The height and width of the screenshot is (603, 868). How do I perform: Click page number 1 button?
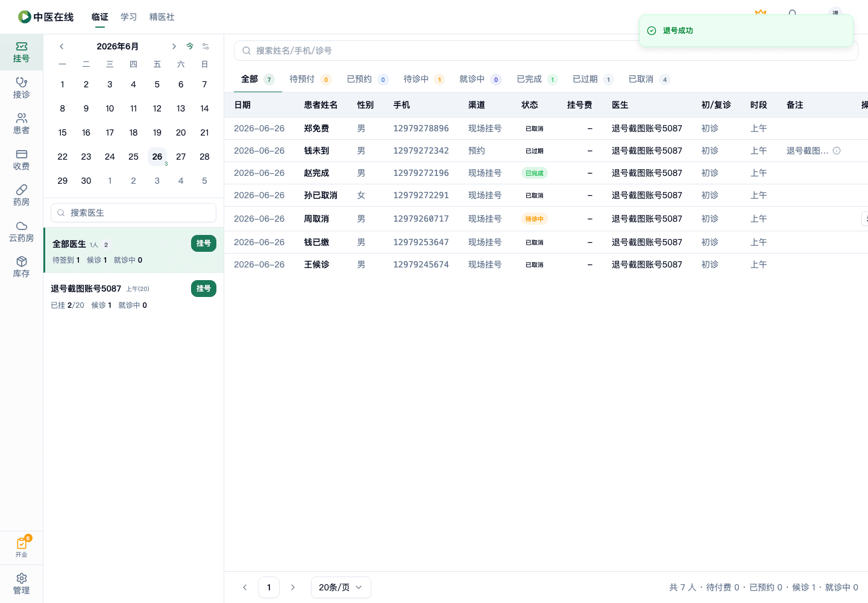(x=269, y=587)
